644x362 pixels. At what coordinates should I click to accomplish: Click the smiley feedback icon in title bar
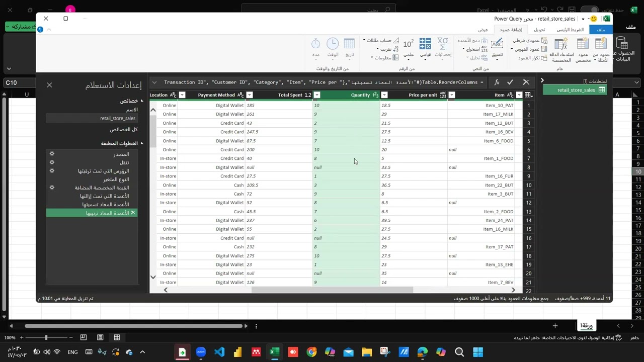594,19
